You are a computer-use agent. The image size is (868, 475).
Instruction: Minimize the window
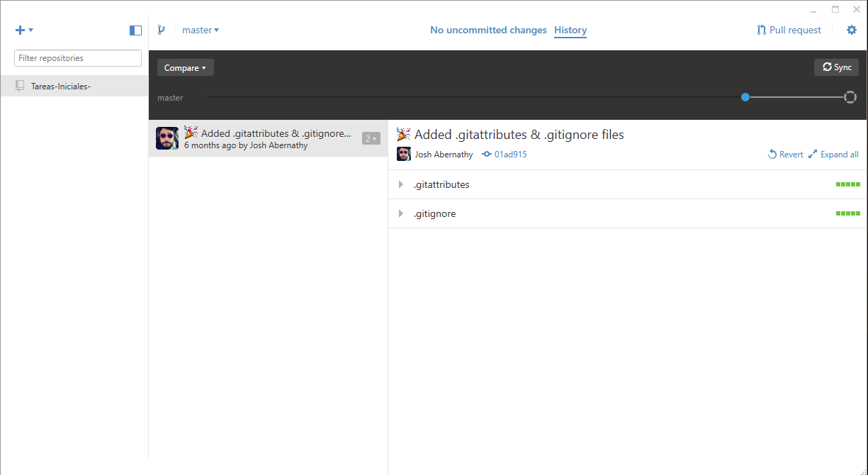click(x=814, y=10)
